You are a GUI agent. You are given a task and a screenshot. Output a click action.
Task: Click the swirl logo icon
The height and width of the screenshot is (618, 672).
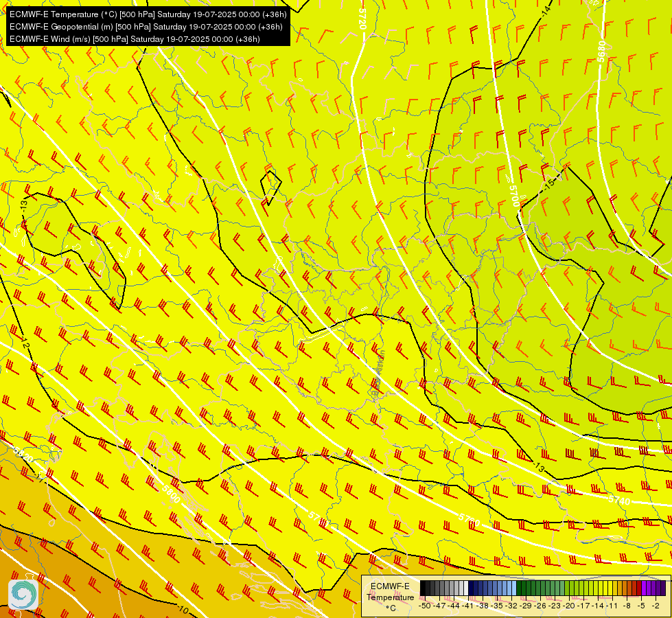pyautogui.click(x=23, y=595)
